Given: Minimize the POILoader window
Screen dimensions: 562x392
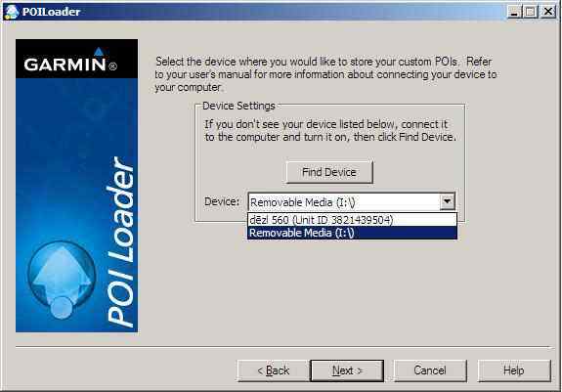Looking at the screenshot, I should pos(514,12).
